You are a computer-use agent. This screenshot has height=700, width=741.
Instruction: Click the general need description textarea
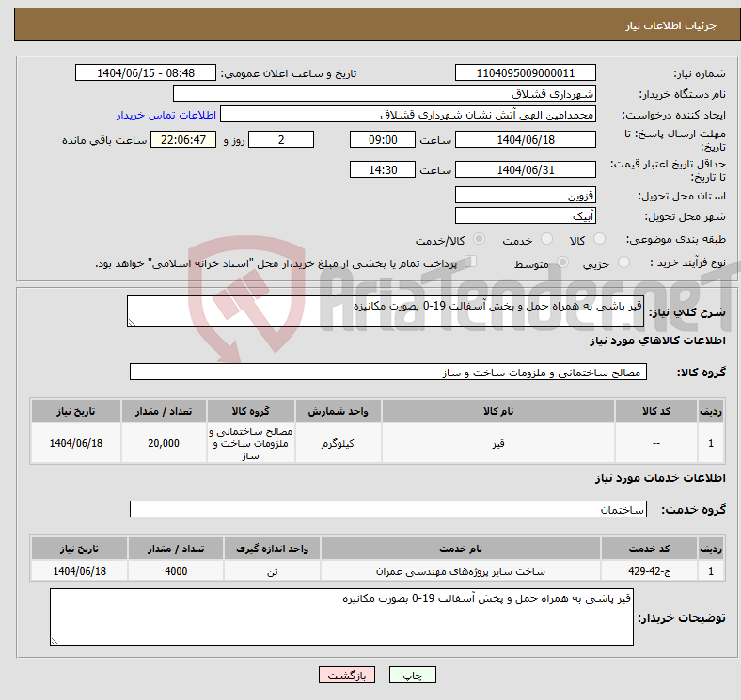386,311
